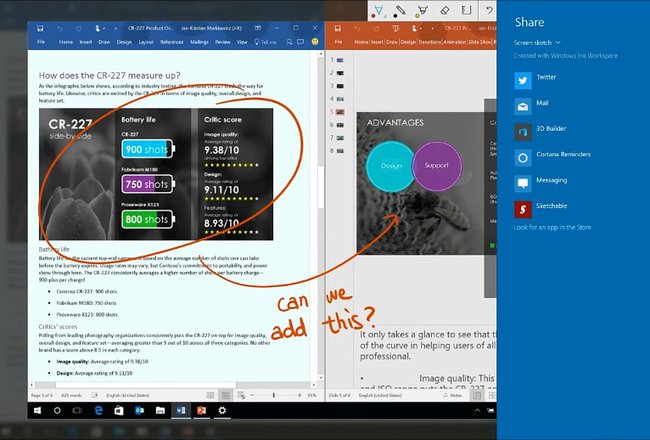
Task: Click the Share person icon in Word
Action: click(x=289, y=42)
